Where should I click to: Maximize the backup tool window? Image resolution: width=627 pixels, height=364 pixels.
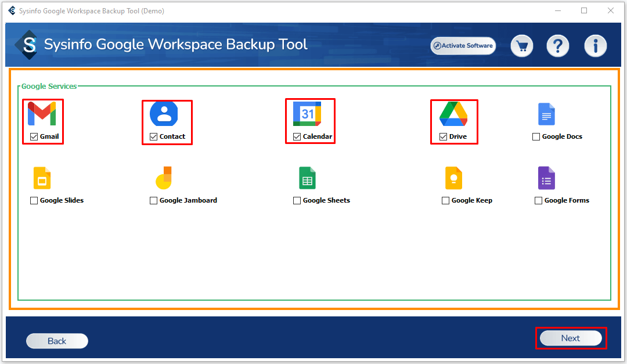point(584,11)
